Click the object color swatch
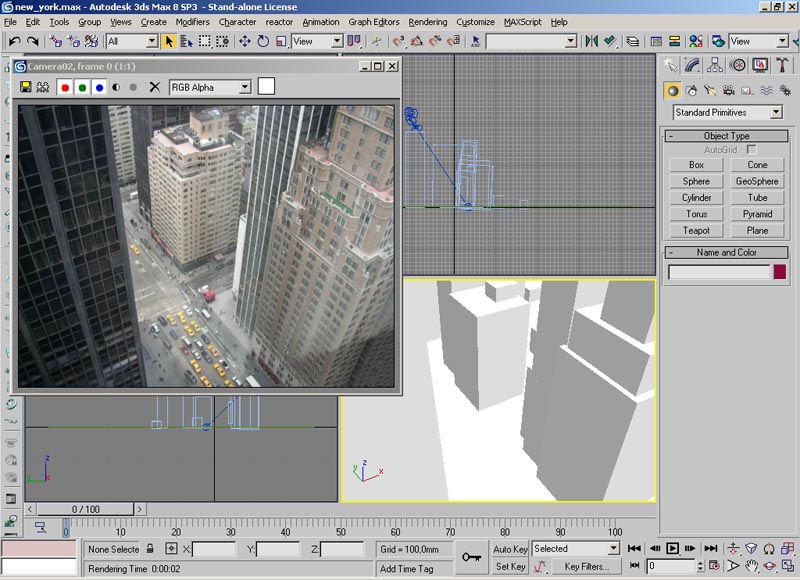The width and height of the screenshot is (800, 580). [780, 272]
